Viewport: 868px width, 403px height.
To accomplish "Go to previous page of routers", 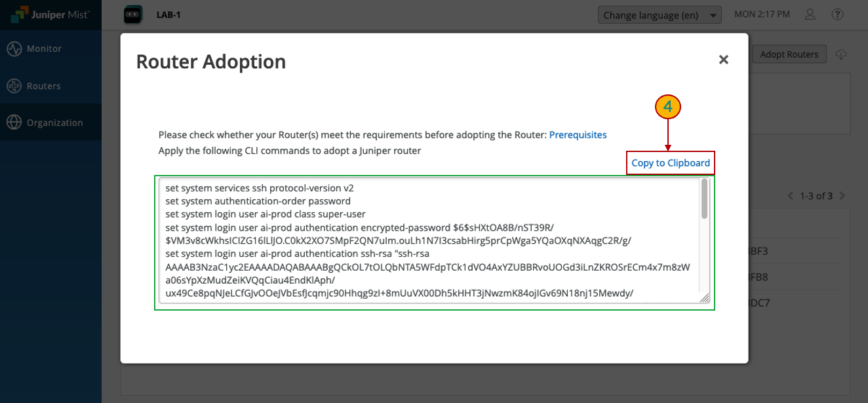I will click(790, 196).
